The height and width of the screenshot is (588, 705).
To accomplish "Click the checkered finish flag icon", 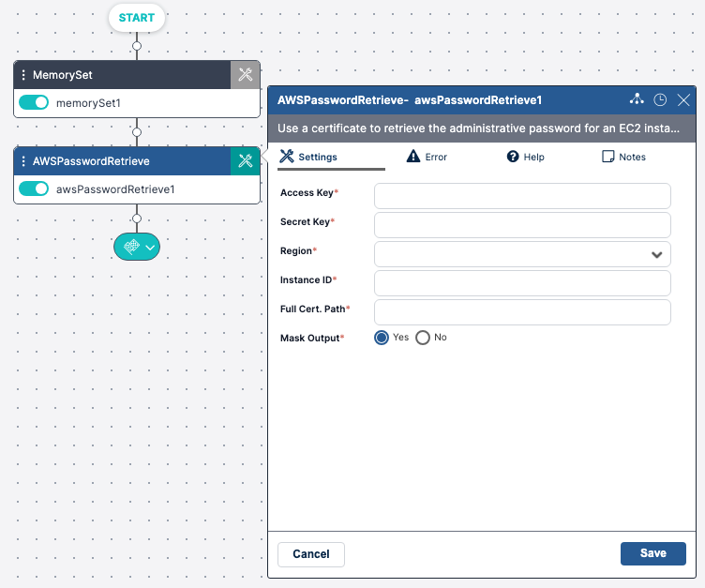I will pos(131,247).
